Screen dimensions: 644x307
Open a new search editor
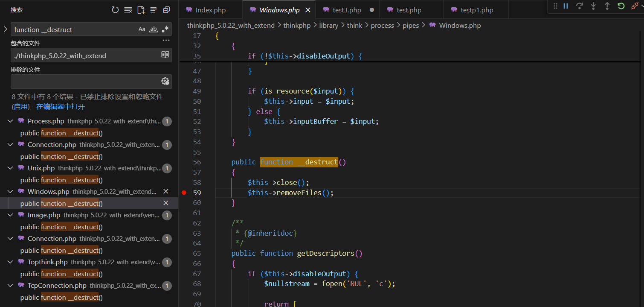click(x=141, y=10)
